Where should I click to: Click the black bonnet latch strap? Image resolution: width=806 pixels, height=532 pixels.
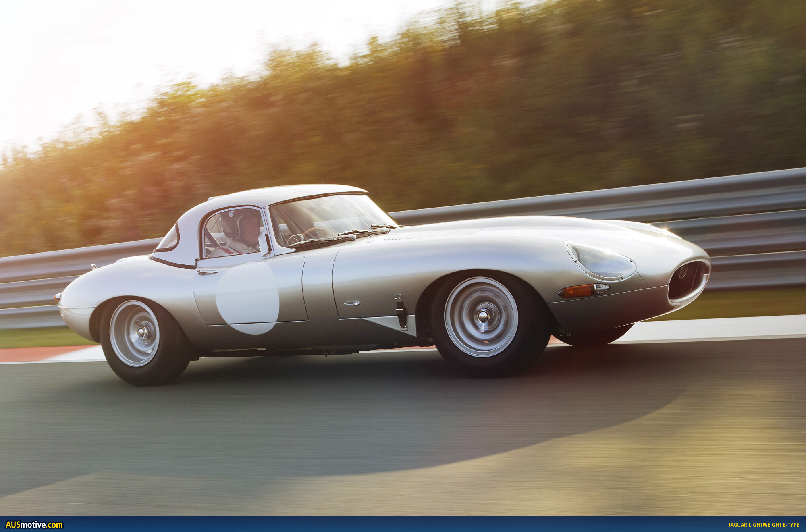(x=400, y=312)
